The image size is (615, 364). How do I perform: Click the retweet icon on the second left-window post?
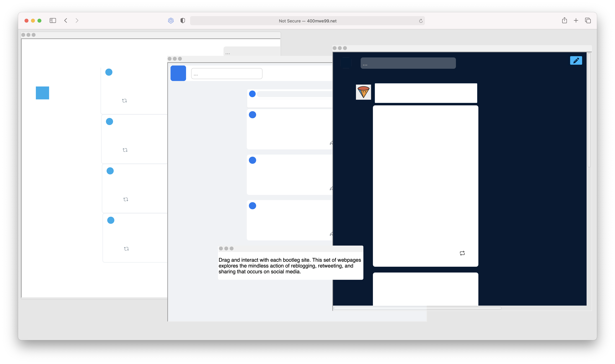tap(125, 150)
